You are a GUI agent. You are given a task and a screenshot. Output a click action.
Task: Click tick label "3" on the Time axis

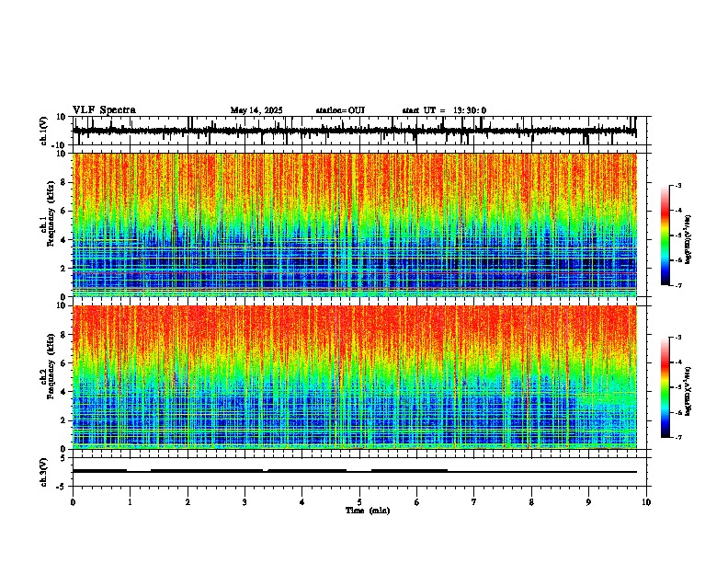pyautogui.click(x=245, y=502)
